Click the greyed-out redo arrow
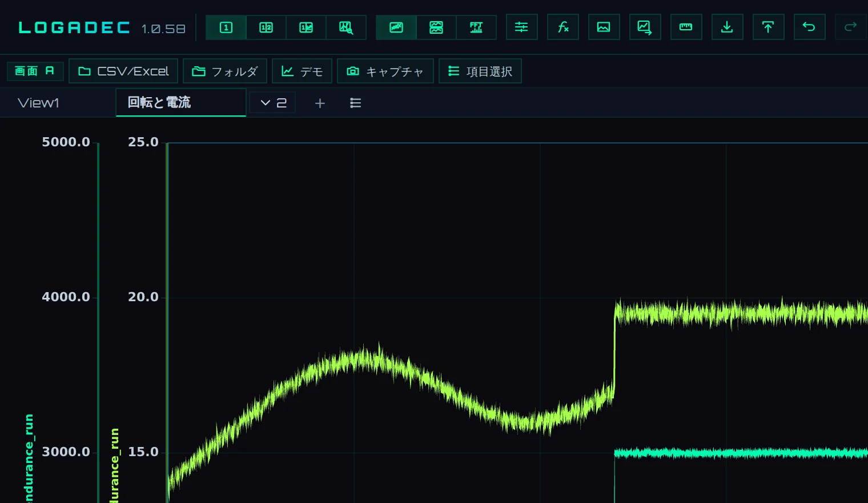This screenshot has height=503, width=868. [x=850, y=27]
